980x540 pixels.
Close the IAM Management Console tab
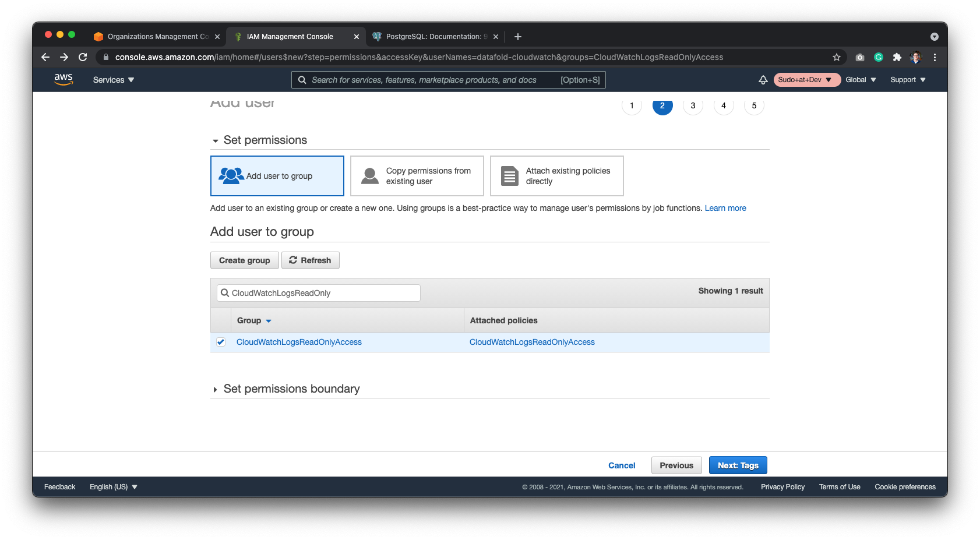point(357,37)
